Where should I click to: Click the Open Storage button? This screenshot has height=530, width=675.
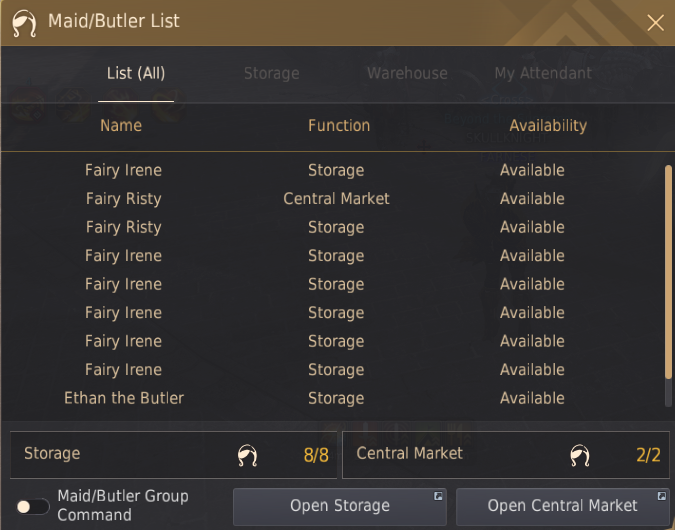tap(340, 506)
